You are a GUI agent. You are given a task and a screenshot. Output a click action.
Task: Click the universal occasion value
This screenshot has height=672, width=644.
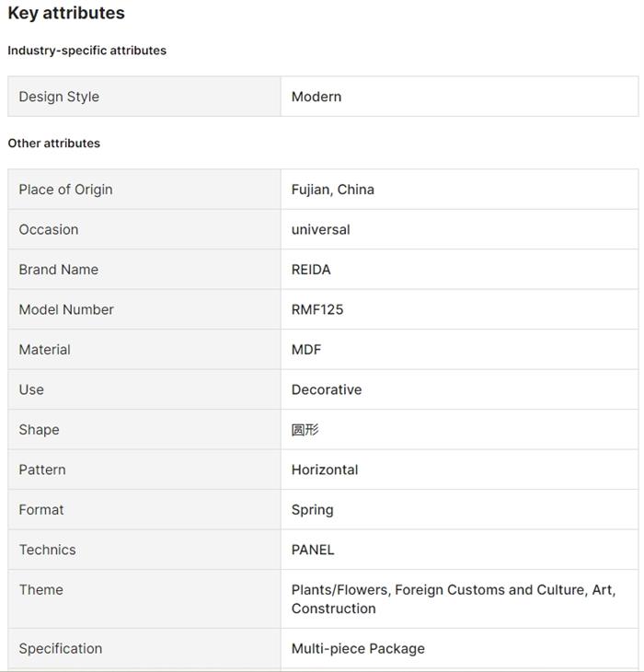[321, 230]
